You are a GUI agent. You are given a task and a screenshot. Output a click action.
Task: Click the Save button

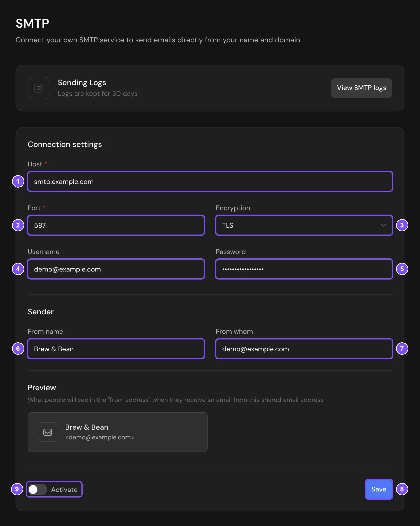[x=379, y=489]
